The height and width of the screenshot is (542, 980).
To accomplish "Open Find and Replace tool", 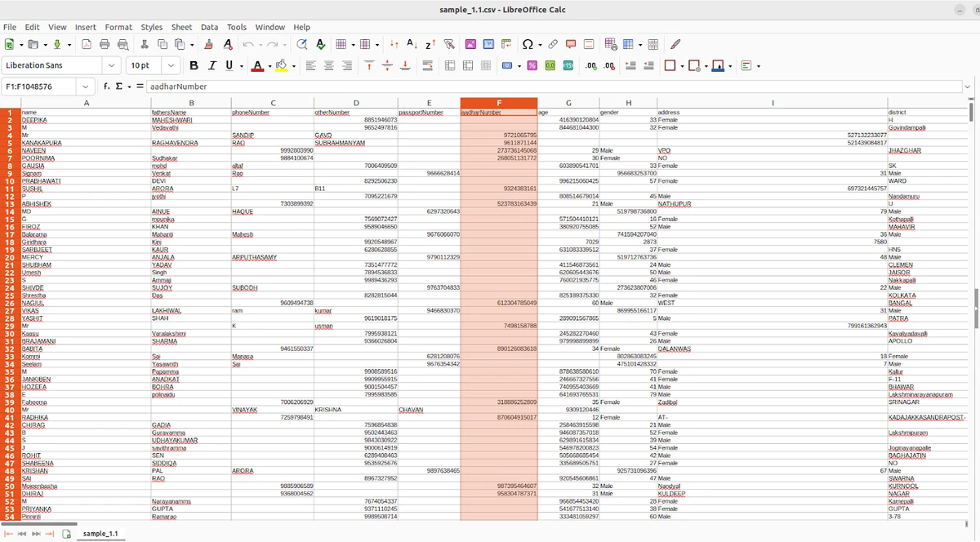I will (302, 44).
